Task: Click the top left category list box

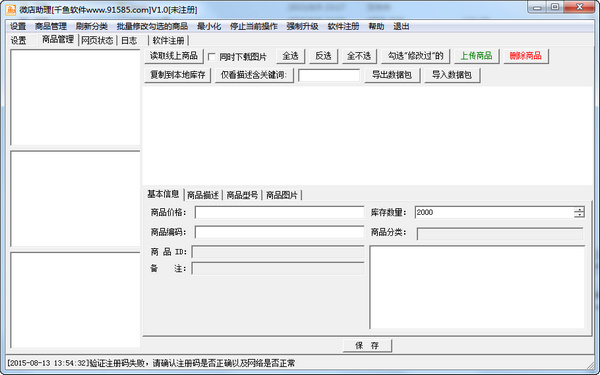Action: pyautogui.click(x=75, y=97)
